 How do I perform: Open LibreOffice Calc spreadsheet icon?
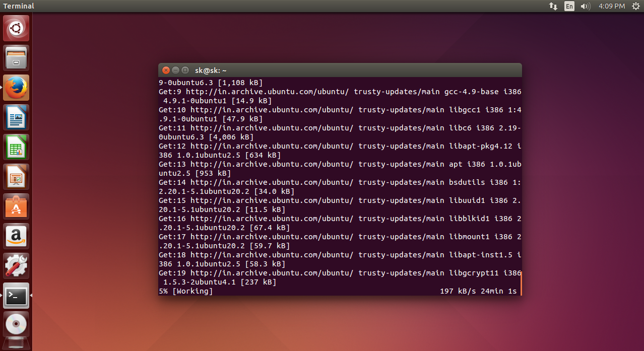16,147
